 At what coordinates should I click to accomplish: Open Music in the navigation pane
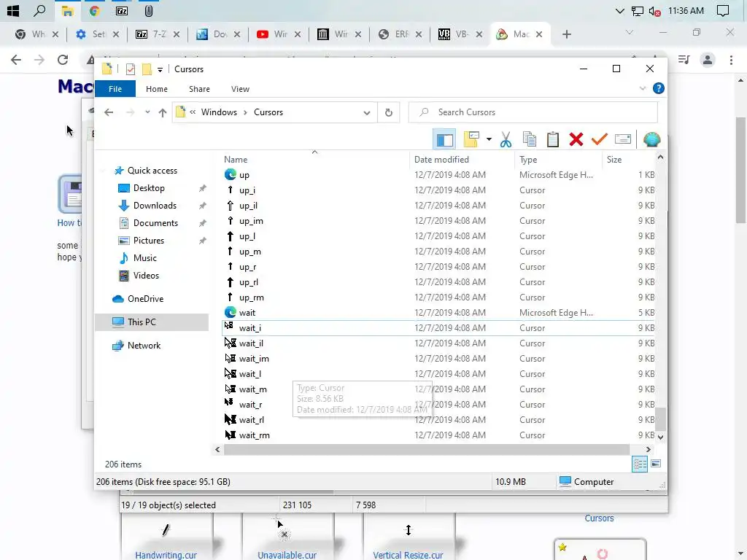(144, 258)
